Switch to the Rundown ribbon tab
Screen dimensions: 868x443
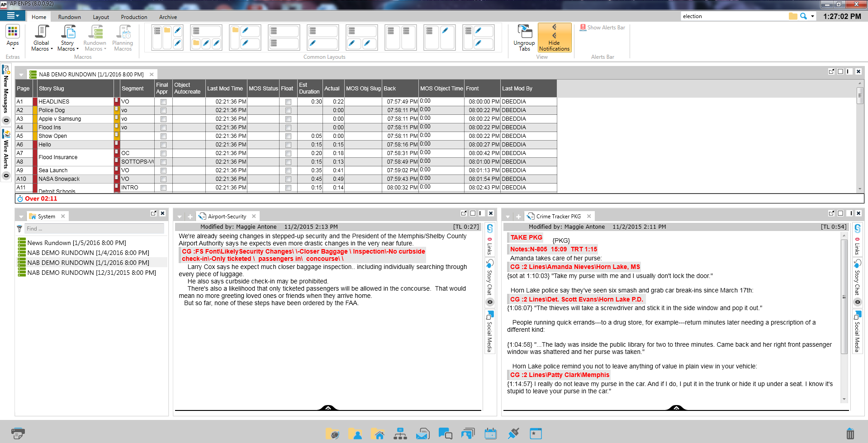pos(69,17)
